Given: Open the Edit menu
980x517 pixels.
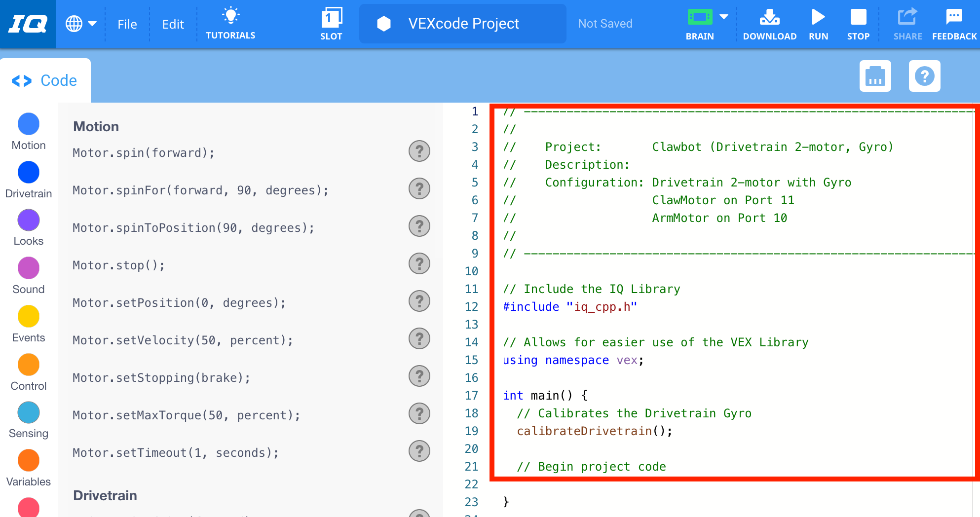Looking at the screenshot, I should (172, 23).
